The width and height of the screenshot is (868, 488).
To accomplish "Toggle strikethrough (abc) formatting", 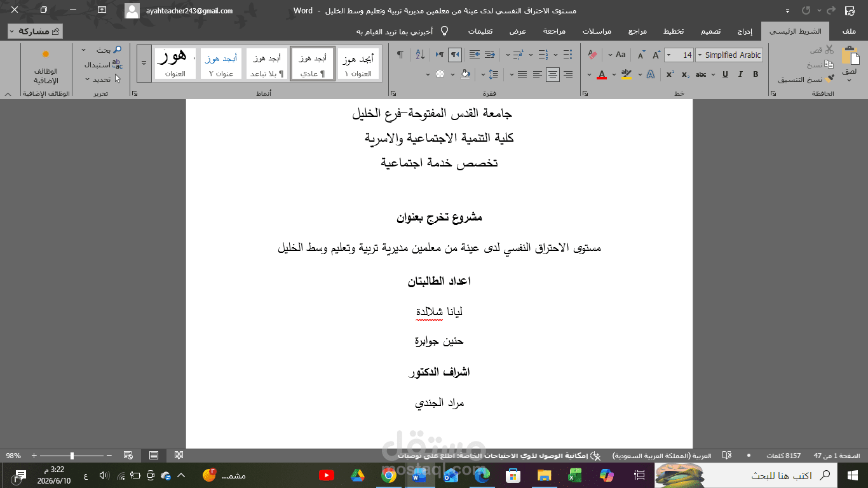I will click(x=702, y=74).
